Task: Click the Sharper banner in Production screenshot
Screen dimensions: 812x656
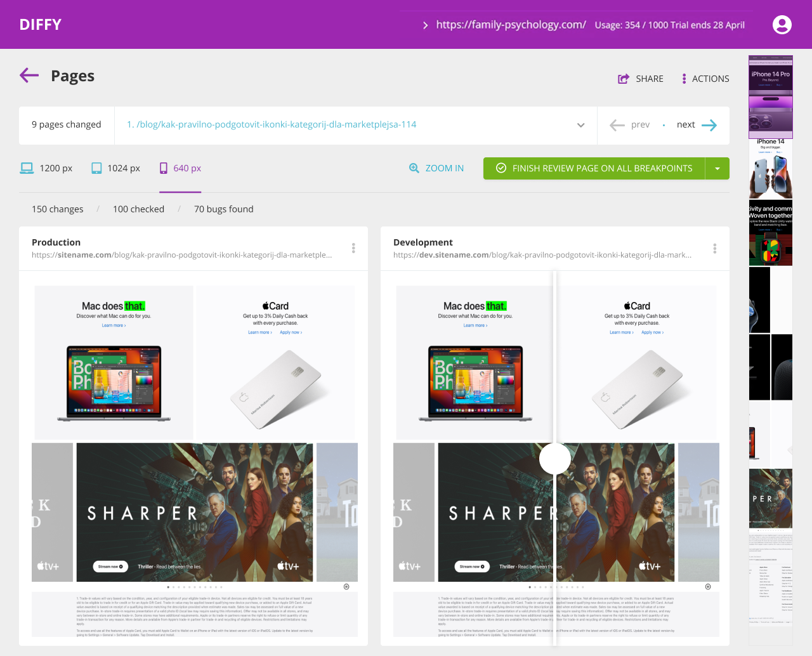Action: pos(195,512)
